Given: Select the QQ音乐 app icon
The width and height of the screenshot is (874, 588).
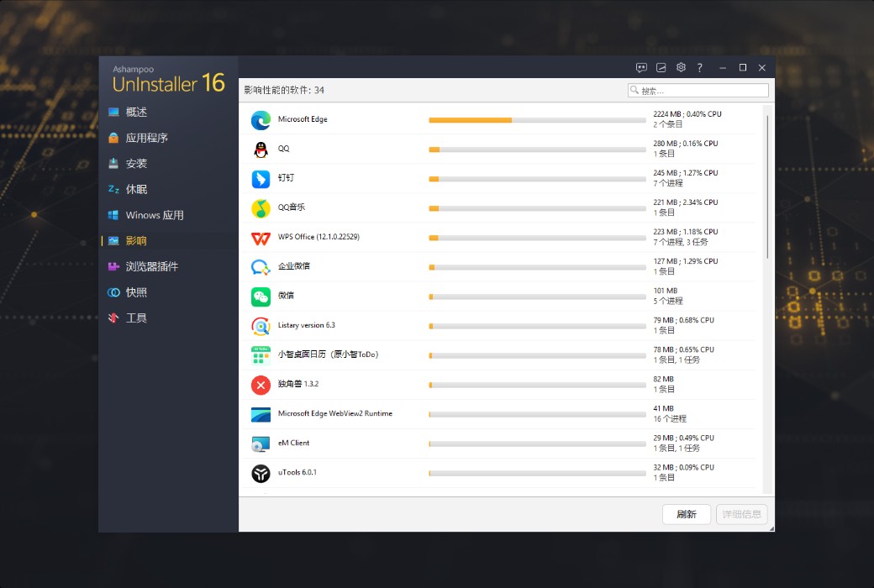Looking at the screenshot, I should click(261, 208).
